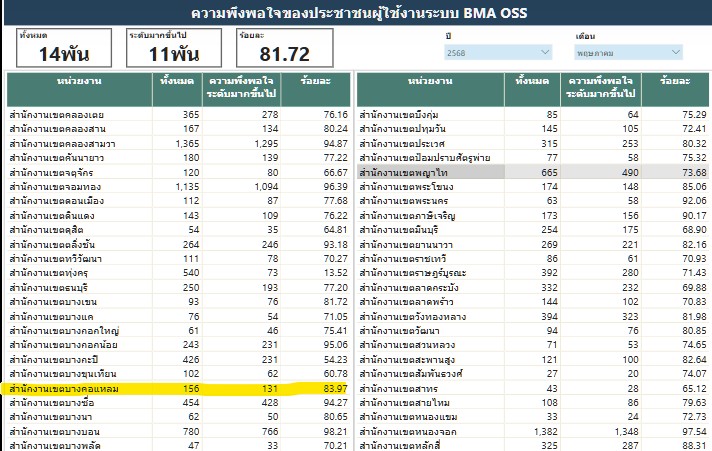Screen dimensions: 712x451
Task: Select the row สำนักงานเขตคลองสาน
Action: click(x=178, y=129)
